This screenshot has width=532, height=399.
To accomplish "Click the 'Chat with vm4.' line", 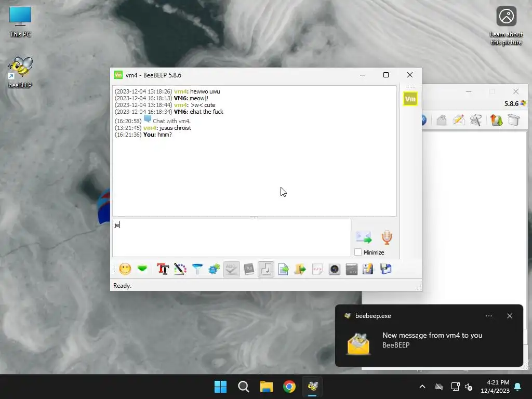I will (171, 121).
